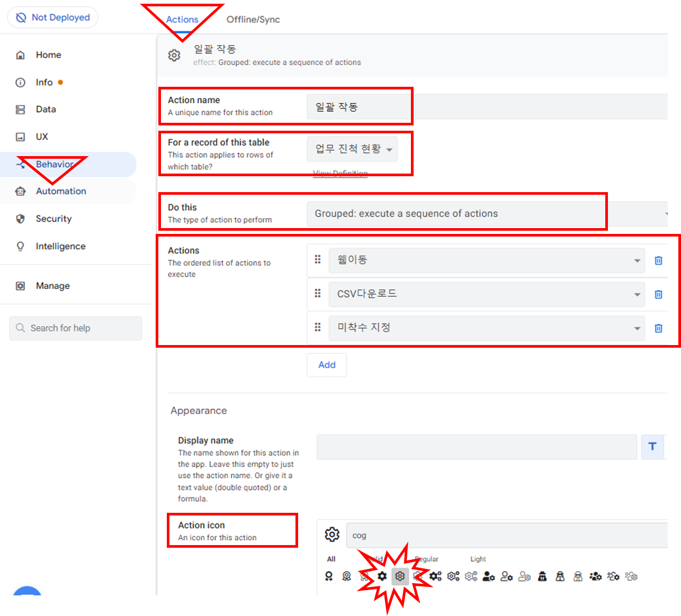Expand the CSV다운로드 action dropdown
The image size is (681, 616).
(x=487, y=294)
